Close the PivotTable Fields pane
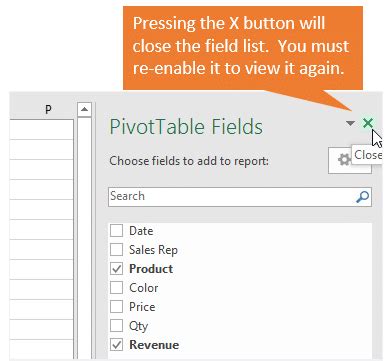390x361 pixels. point(368,123)
